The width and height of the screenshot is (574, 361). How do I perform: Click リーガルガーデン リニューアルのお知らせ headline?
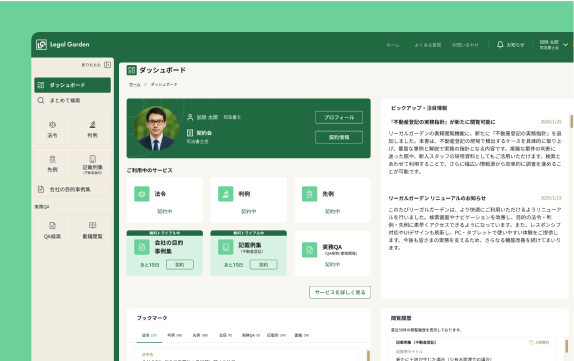coord(437,198)
